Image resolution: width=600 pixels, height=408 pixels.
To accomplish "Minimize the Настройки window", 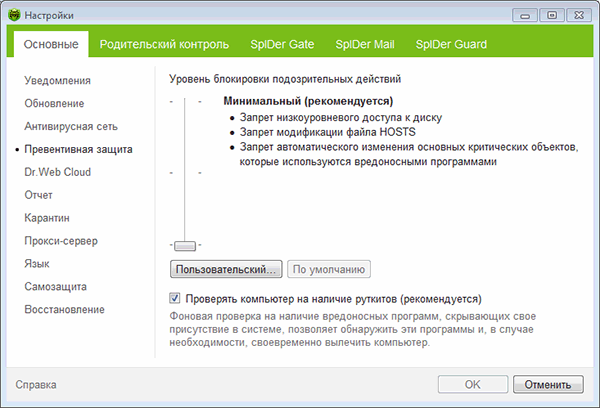I will point(525,16).
